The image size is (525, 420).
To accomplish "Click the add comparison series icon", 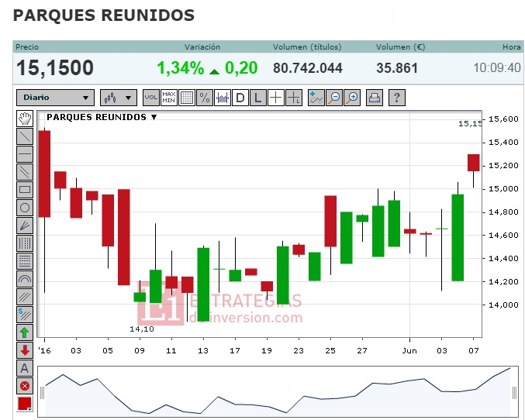I will (316, 98).
